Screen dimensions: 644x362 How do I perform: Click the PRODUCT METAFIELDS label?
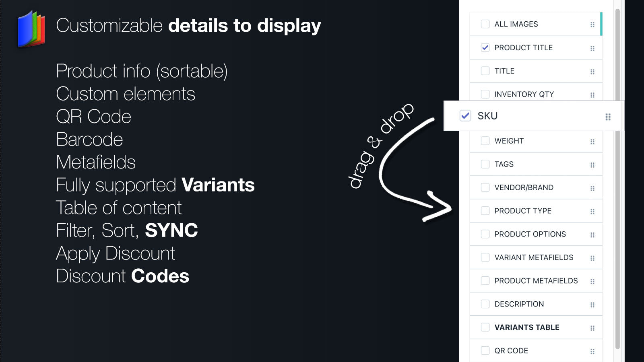[536, 281]
